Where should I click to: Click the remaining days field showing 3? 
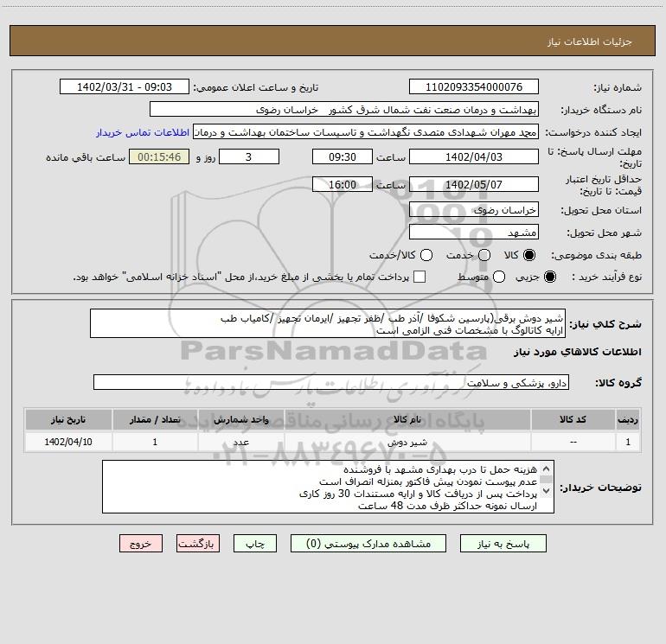[249, 156]
